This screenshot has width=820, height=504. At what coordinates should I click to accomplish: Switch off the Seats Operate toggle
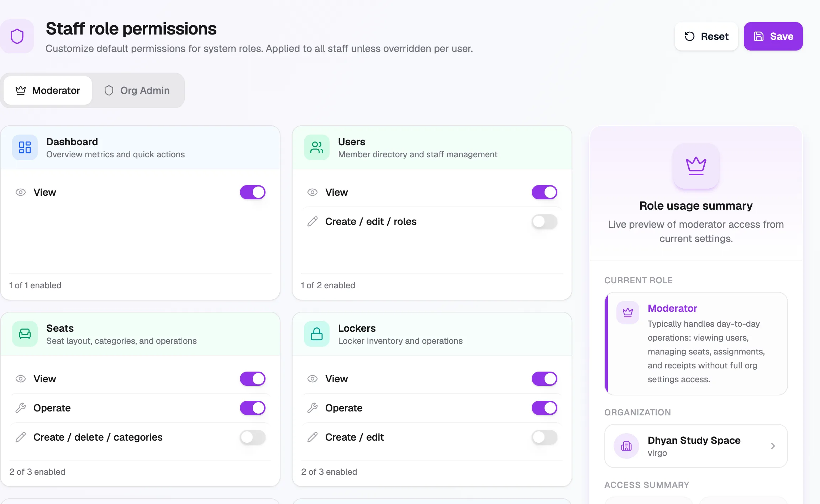point(253,408)
